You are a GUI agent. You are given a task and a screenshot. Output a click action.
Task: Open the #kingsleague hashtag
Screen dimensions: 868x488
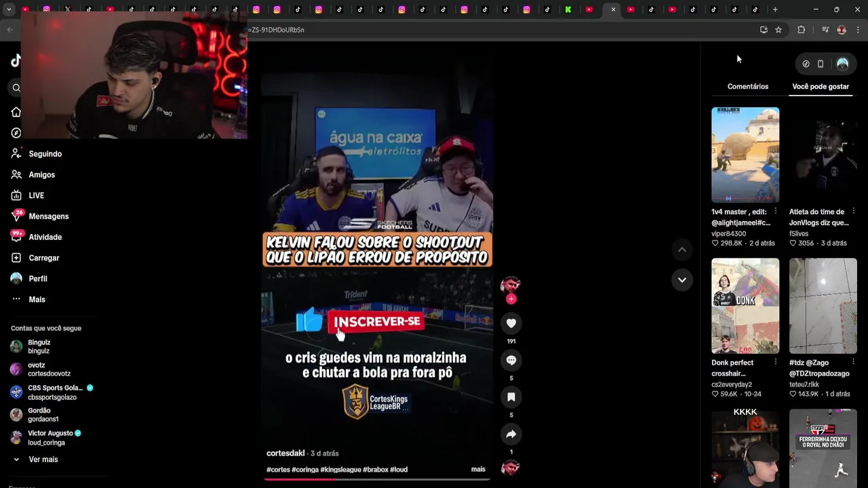click(341, 469)
